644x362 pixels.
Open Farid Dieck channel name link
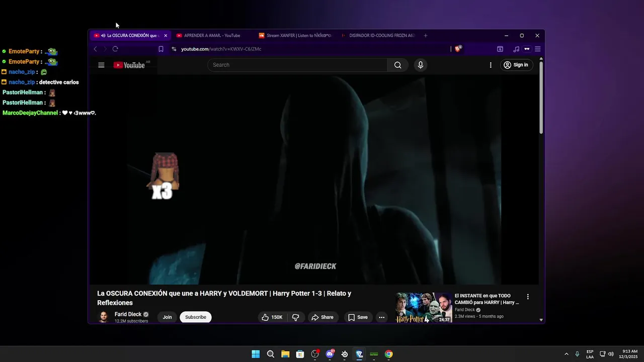(128, 314)
